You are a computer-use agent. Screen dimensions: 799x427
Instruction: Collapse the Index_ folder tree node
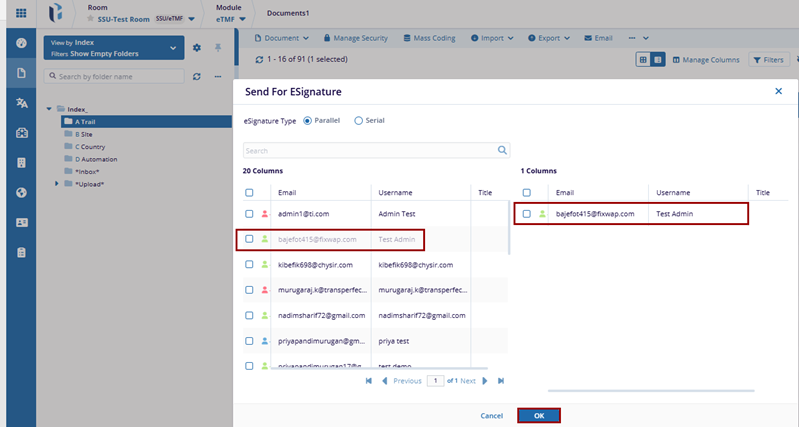point(49,108)
